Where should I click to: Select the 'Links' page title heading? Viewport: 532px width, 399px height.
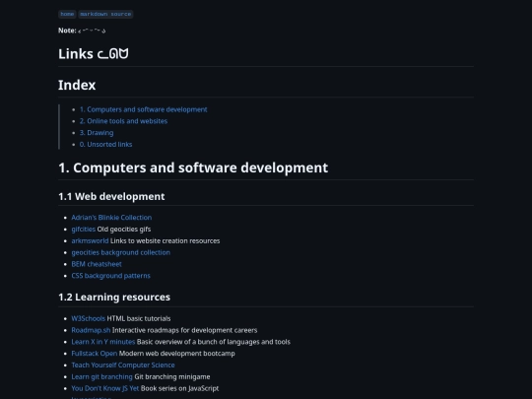coord(94,54)
